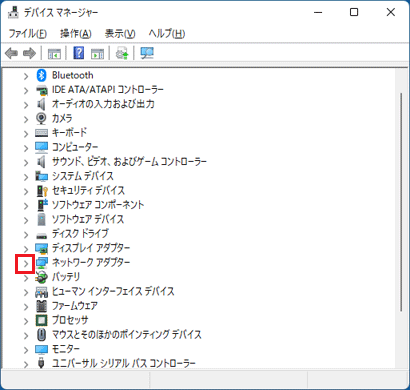This screenshot has width=410, height=390.
Task: Expand the システム デバイス category
Action: 26,177
